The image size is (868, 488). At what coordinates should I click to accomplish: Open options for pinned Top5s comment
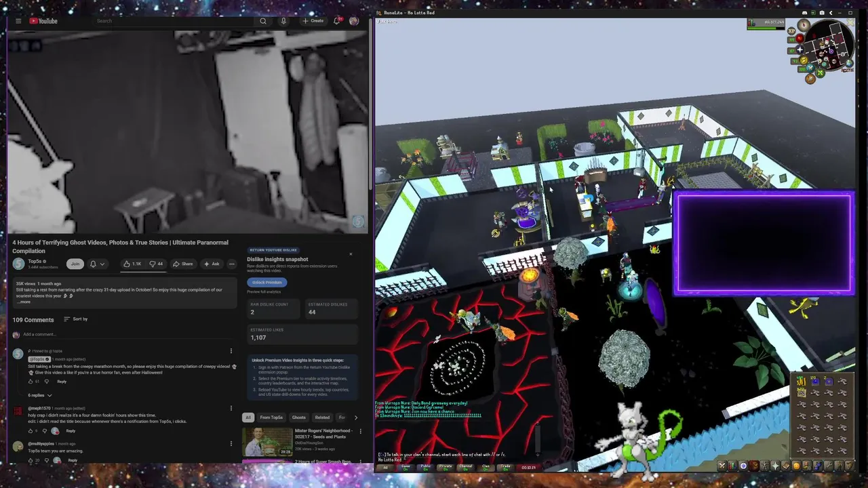point(231,351)
